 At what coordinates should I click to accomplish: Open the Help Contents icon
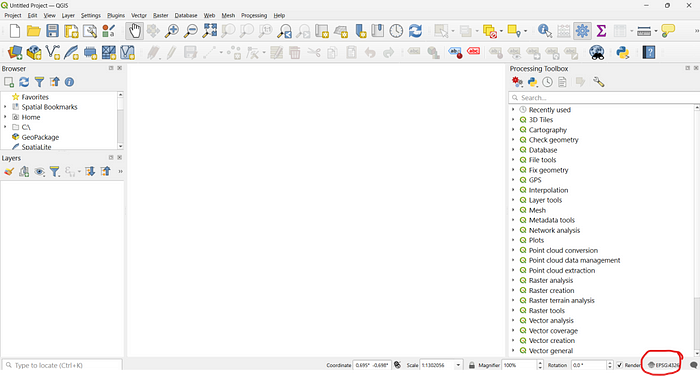coord(649,53)
